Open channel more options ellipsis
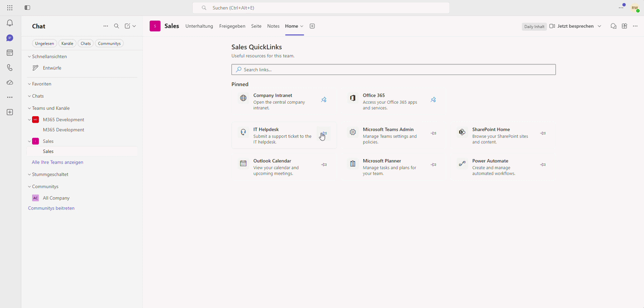 point(635,26)
